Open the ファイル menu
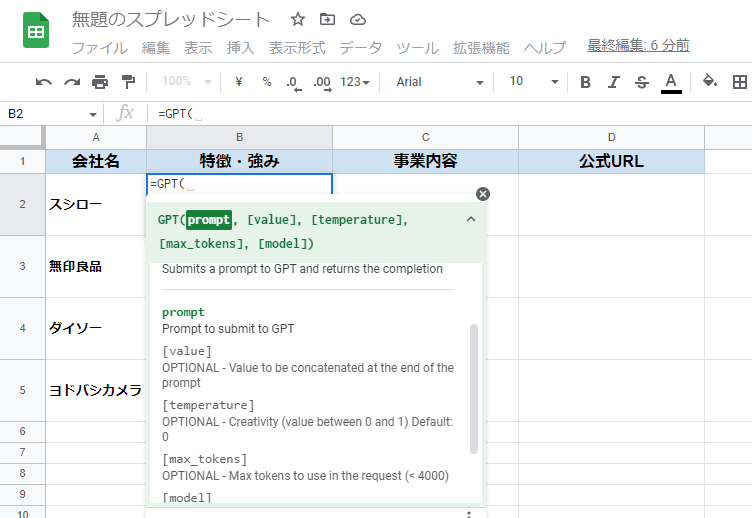The image size is (752, 518). click(x=100, y=47)
